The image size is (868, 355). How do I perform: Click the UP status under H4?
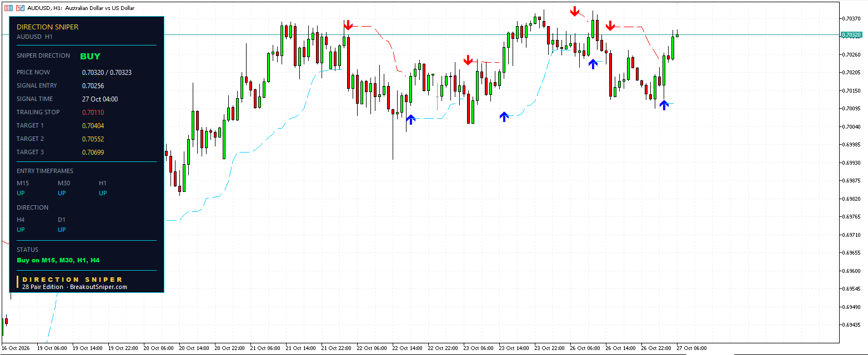pyautogui.click(x=21, y=230)
